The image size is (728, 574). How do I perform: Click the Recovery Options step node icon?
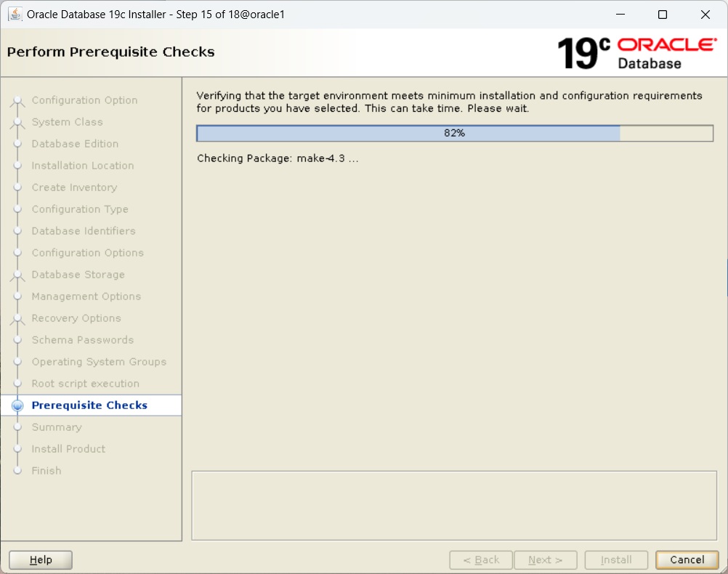coord(18,319)
